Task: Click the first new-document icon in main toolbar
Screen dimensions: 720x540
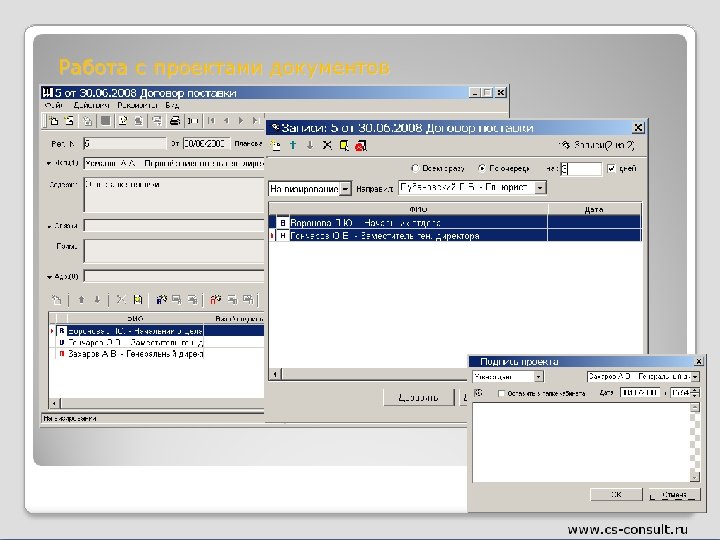Action: (x=54, y=121)
